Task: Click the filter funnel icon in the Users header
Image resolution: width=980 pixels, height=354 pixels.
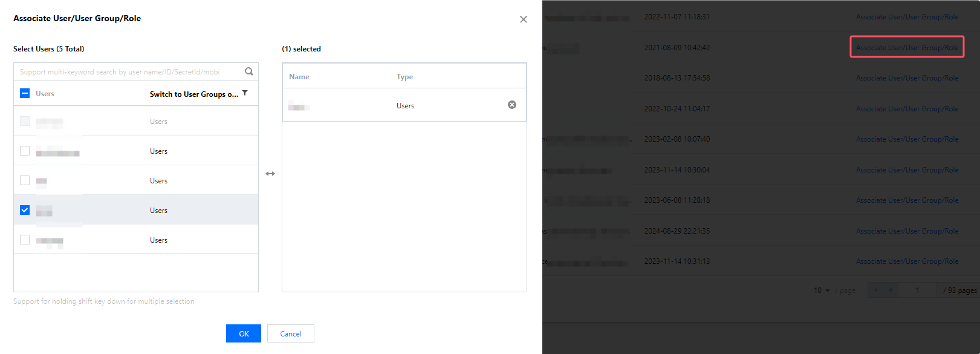Action: pos(245,93)
